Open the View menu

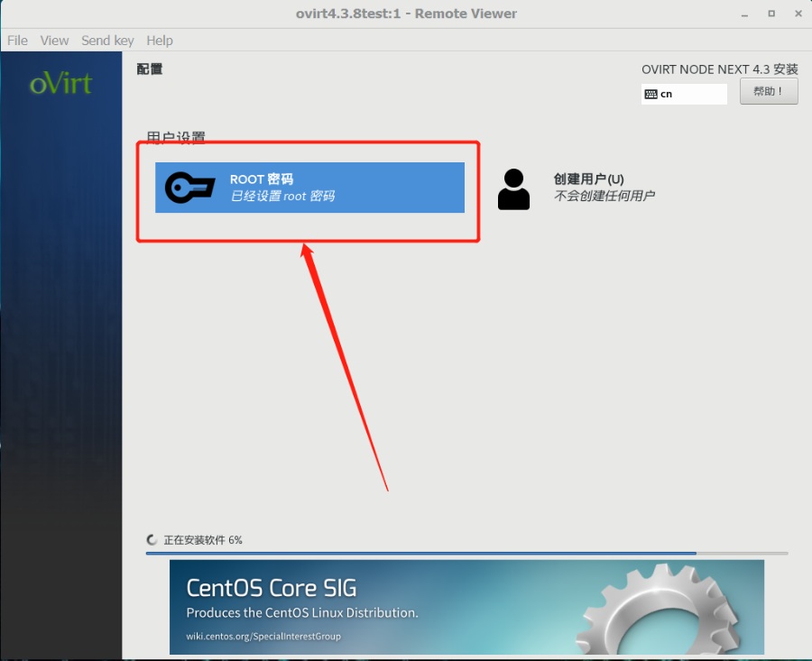pyautogui.click(x=54, y=41)
